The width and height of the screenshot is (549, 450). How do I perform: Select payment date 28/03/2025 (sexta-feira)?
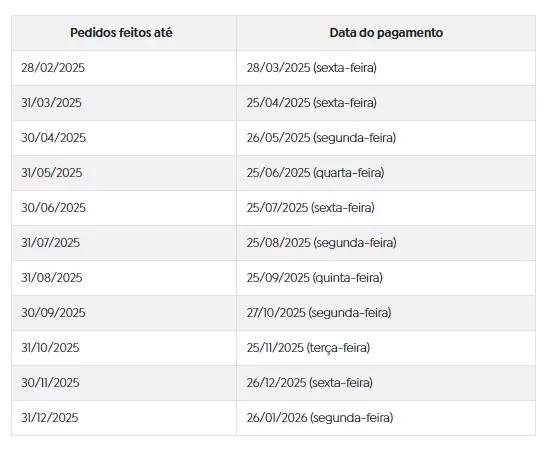click(x=386, y=68)
